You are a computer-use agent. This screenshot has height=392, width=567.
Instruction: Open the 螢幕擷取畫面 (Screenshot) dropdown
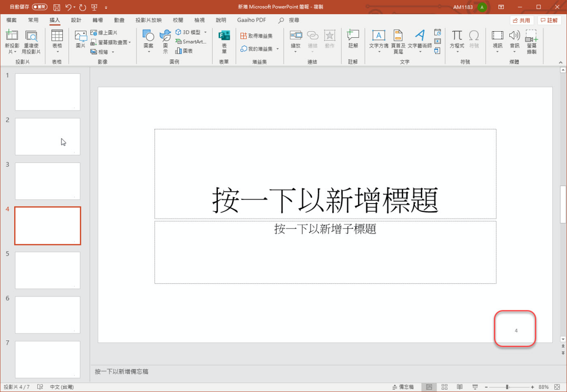[130, 42]
